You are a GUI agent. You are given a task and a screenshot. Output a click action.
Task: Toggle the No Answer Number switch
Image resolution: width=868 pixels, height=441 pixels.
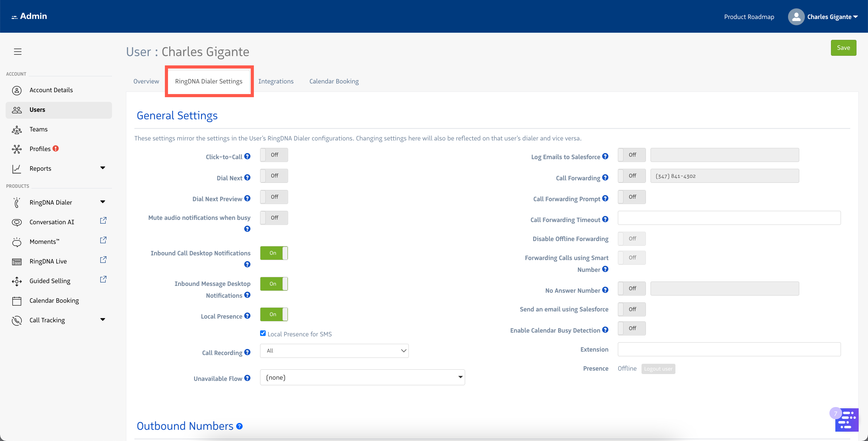pos(632,288)
